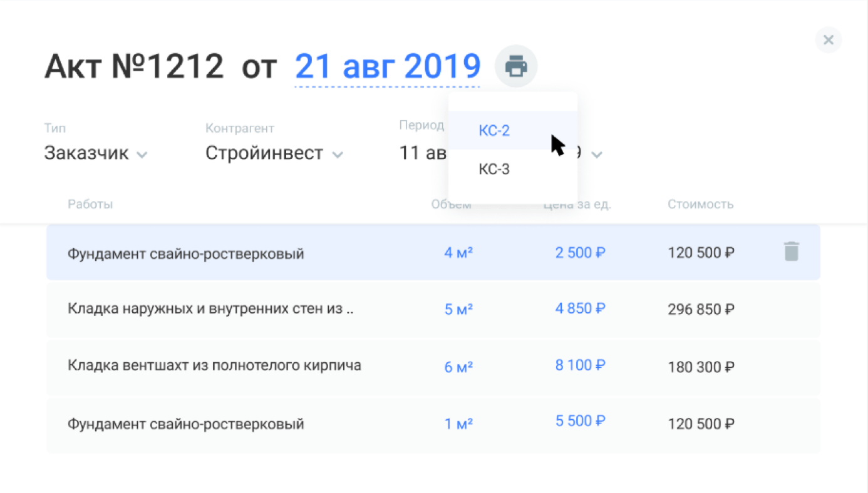Close the act dialog with the X
This screenshot has width=868, height=493.
coord(829,40)
